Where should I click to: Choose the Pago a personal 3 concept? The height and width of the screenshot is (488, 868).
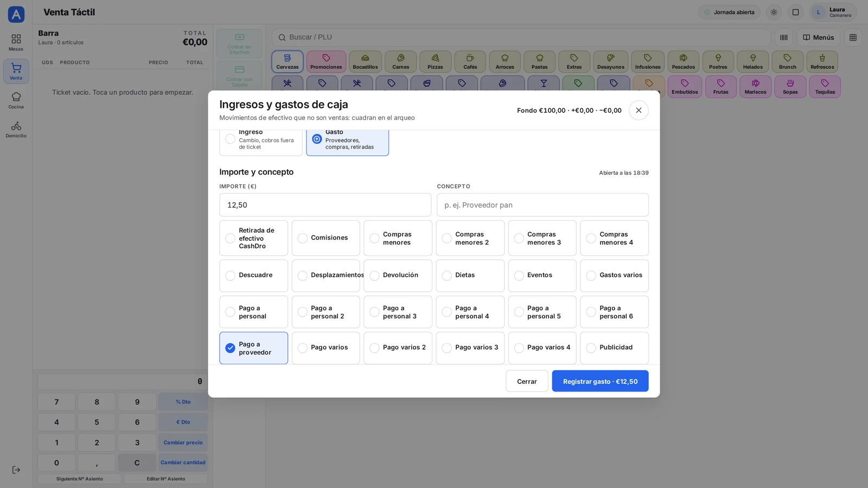click(x=398, y=312)
